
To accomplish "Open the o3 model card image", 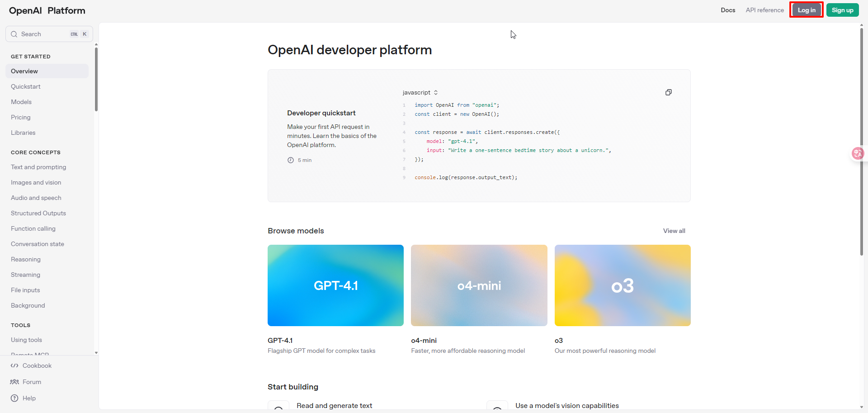I will pyautogui.click(x=622, y=285).
